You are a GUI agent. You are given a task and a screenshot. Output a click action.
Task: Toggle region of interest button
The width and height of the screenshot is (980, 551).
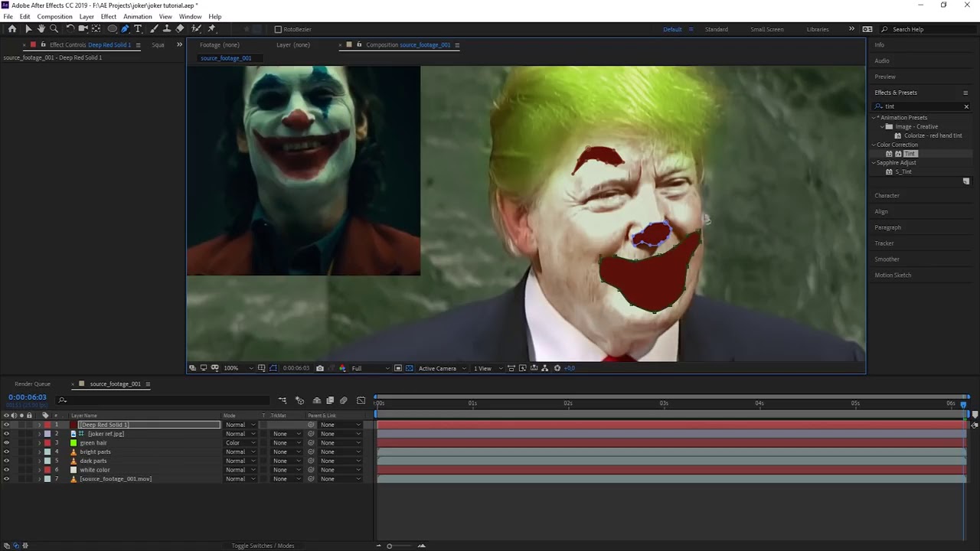(x=398, y=368)
